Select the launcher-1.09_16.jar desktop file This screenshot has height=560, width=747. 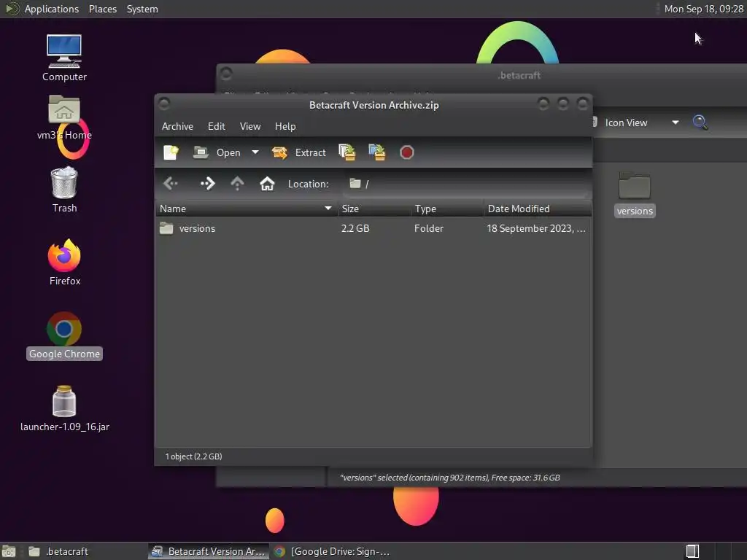click(64, 408)
